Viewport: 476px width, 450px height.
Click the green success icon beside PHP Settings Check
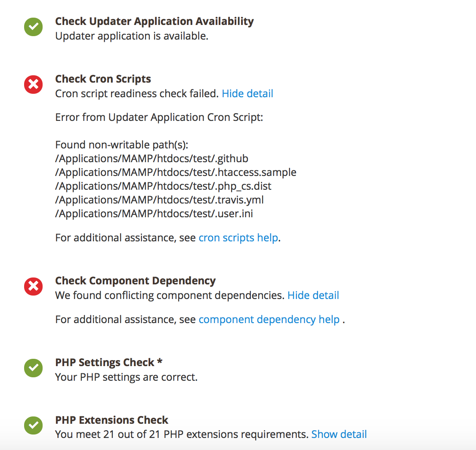coord(33,368)
